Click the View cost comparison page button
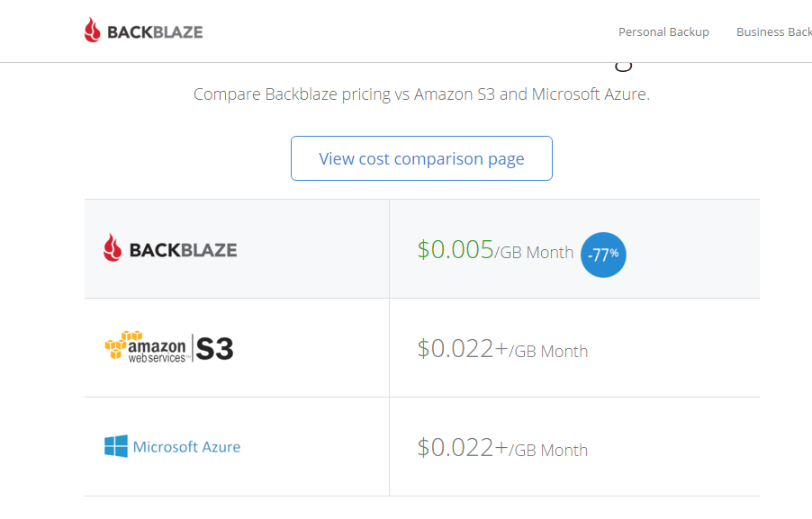Screen dimensions: 812x519 point(420,157)
